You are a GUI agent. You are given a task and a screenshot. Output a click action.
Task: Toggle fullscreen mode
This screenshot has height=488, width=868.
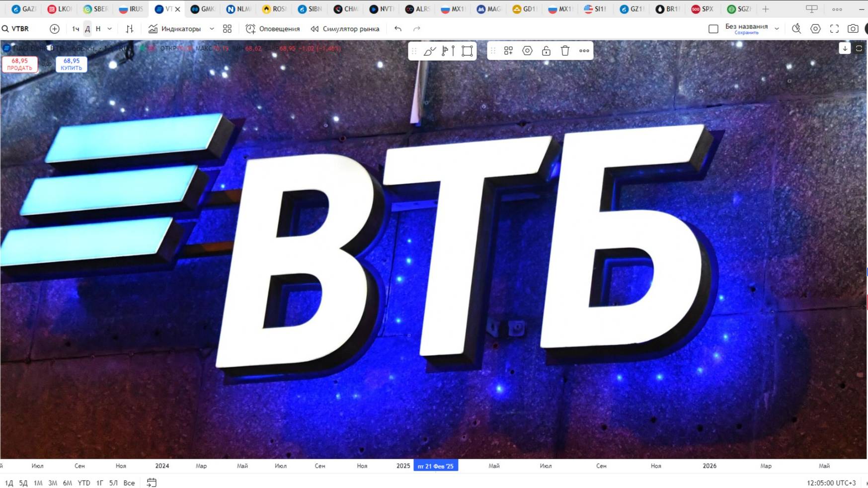click(834, 29)
